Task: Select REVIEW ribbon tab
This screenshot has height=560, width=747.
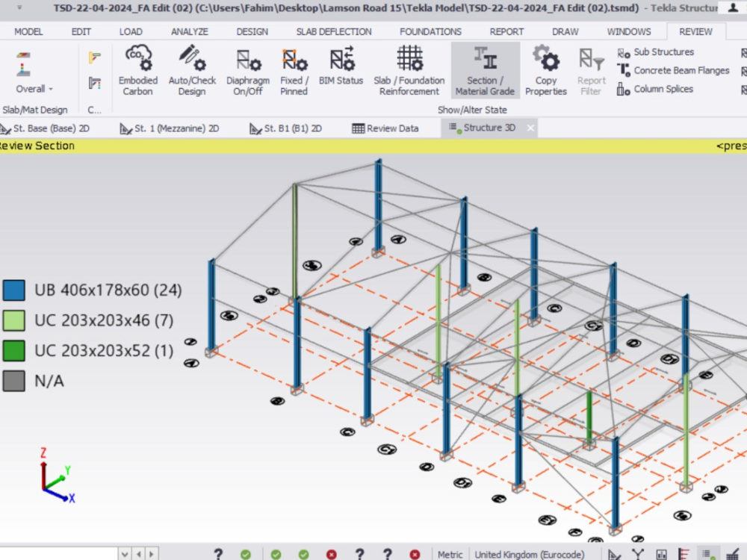Action: coord(696,32)
